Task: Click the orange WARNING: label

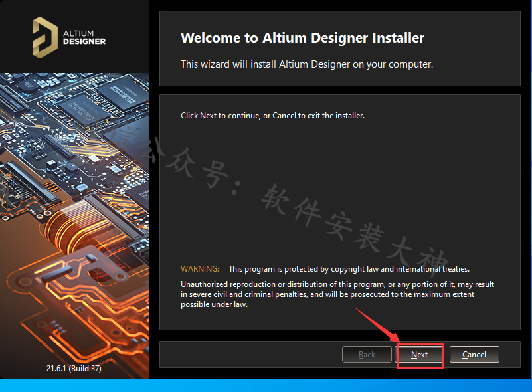Action: 200,269
